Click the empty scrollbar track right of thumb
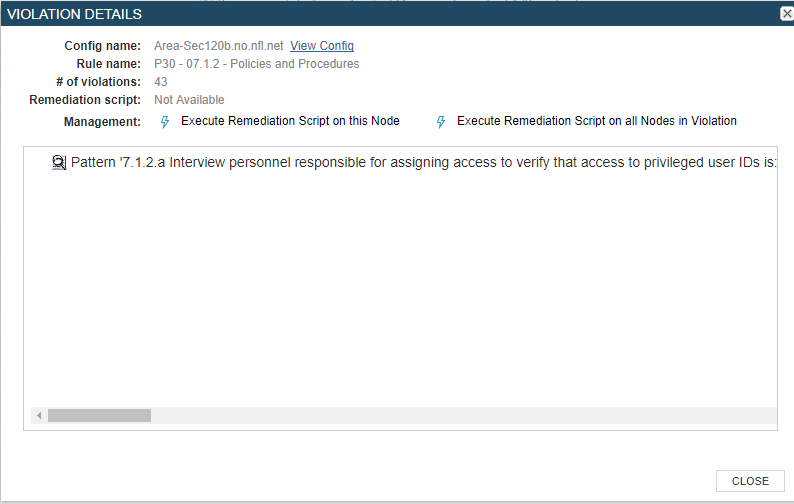 click(x=450, y=415)
